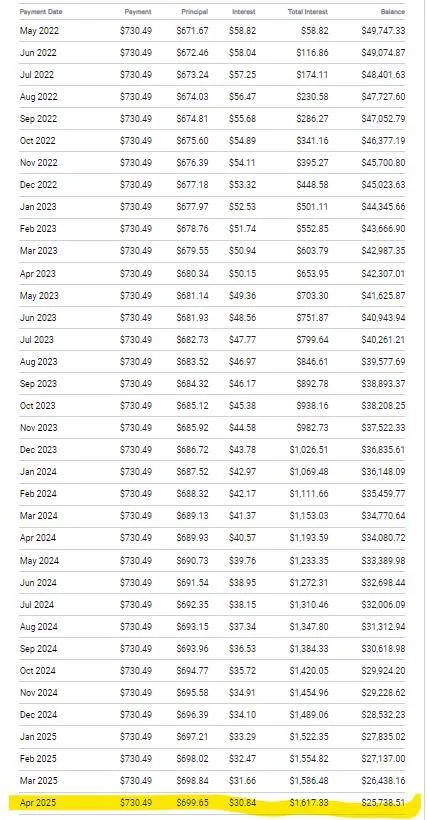Click the Dec 2023 row label

(39, 450)
